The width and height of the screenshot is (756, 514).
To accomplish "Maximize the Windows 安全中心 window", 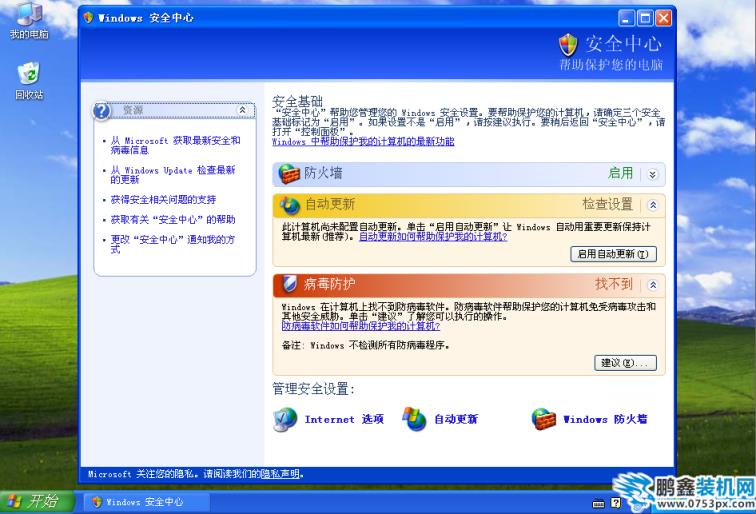I will coord(645,18).
